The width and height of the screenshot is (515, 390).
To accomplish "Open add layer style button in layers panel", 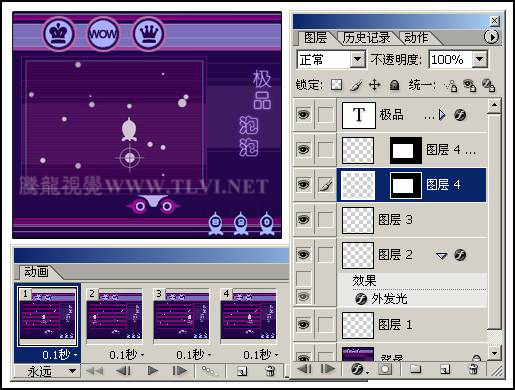I will pos(359,369).
